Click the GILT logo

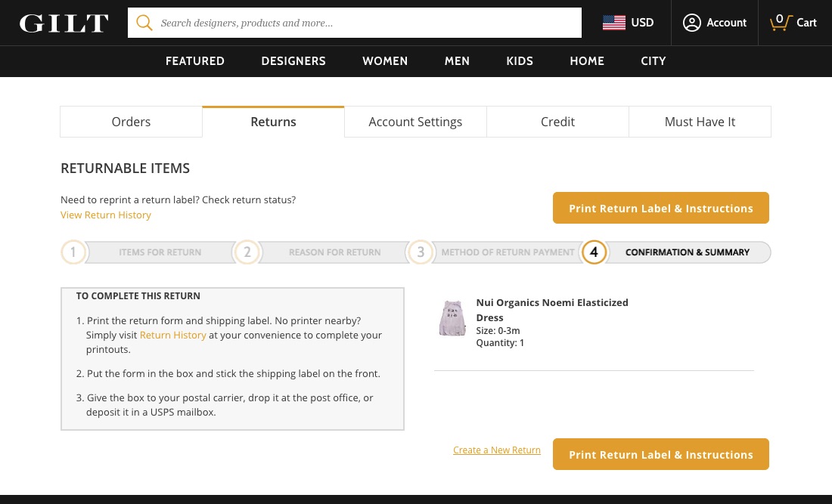(x=64, y=23)
